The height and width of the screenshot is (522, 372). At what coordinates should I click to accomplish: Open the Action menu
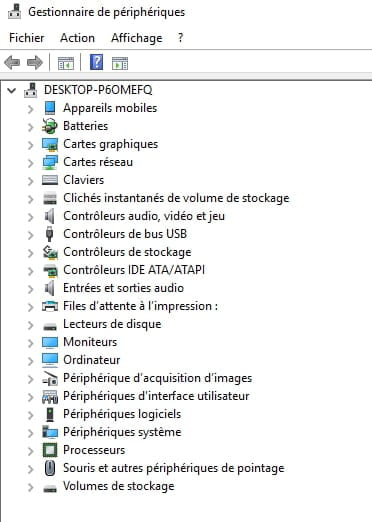click(x=77, y=38)
